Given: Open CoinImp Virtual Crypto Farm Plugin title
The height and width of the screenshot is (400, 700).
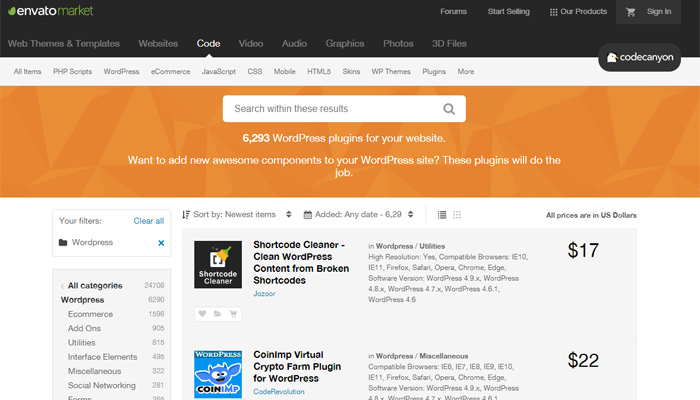Looking at the screenshot, I should pos(297,367).
